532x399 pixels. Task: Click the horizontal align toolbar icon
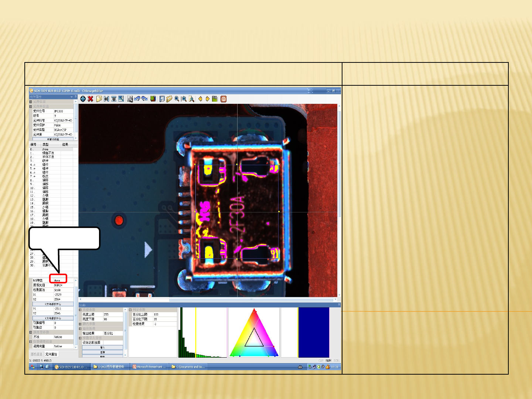[106, 99]
